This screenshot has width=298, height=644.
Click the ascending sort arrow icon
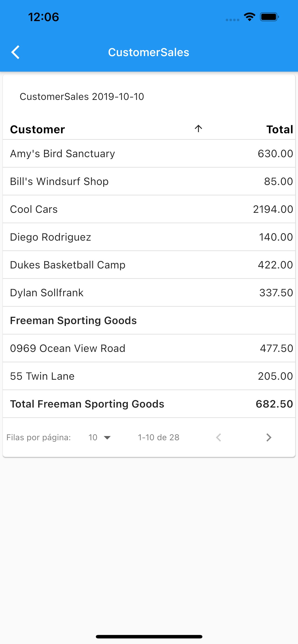point(198,128)
